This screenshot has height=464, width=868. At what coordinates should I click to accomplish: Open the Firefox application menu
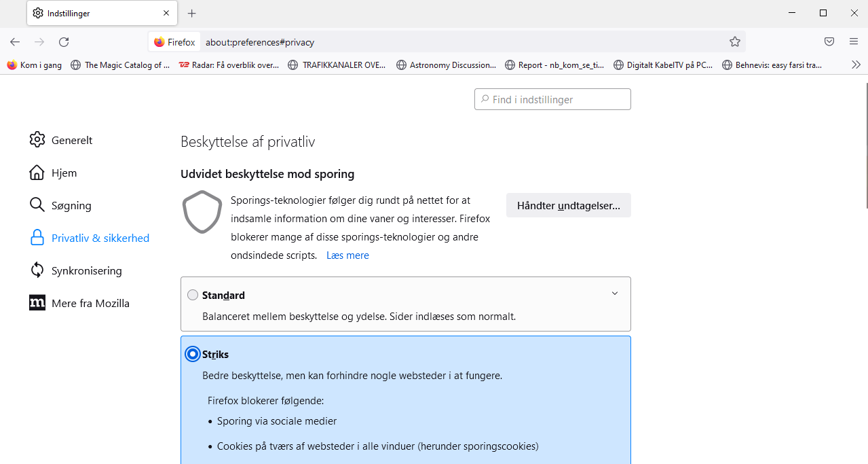(853, 41)
